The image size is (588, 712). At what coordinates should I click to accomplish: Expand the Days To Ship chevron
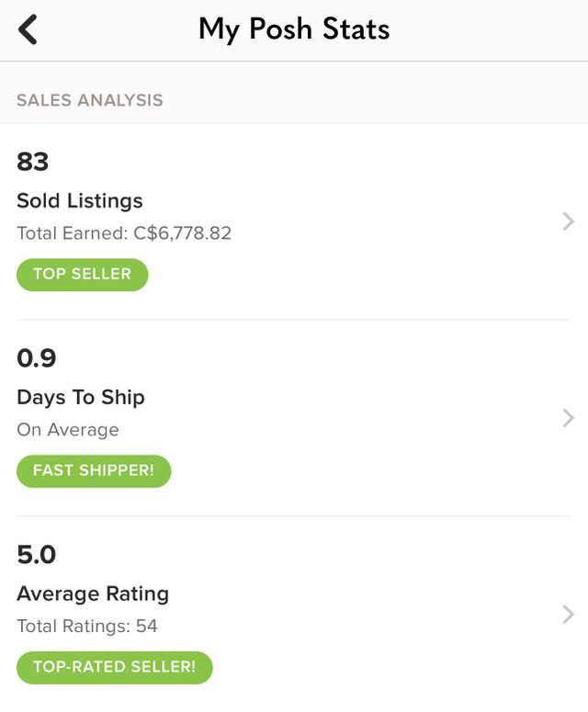point(568,418)
